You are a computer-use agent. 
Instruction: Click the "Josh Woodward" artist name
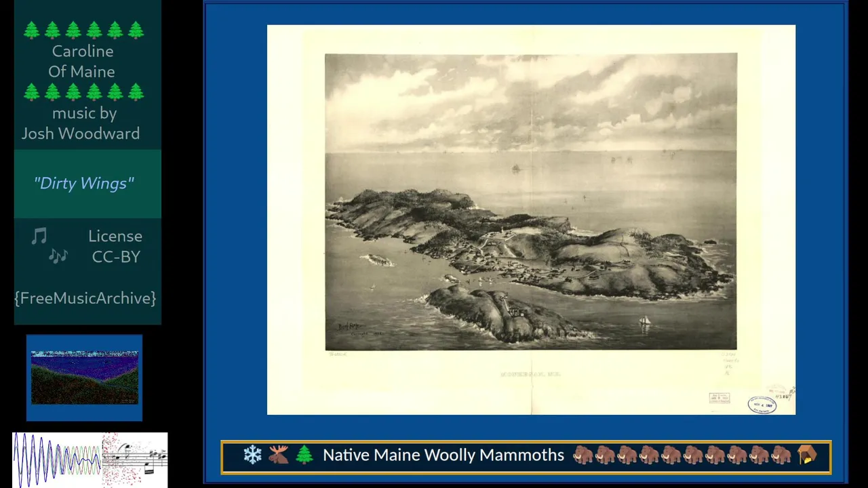pyautogui.click(x=81, y=134)
